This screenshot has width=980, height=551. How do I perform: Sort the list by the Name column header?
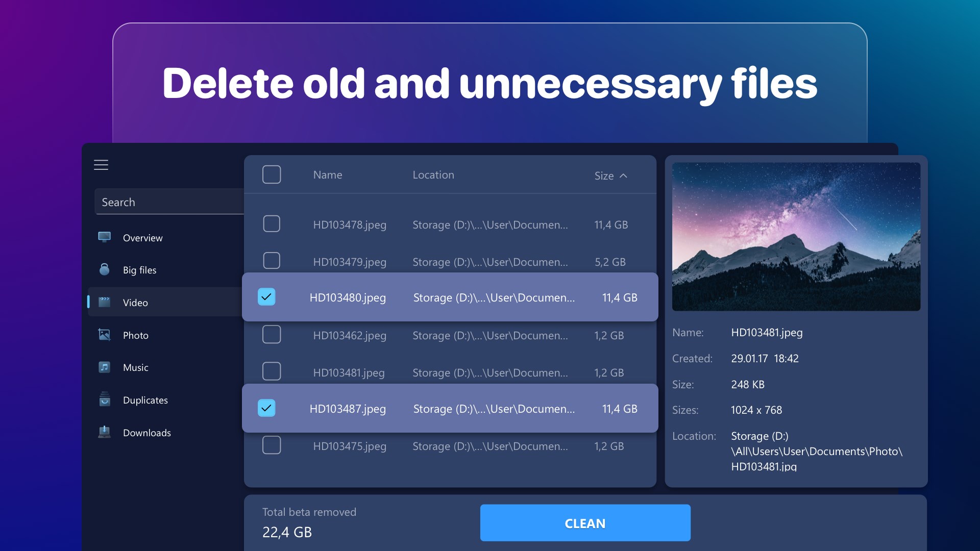pos(328,175)
